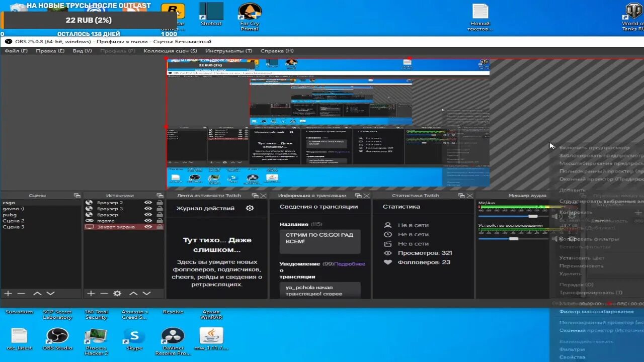Viewport: 644px width, 362px height.
Task: Toggle lock on Браузер 3 source
Action: 159,209
